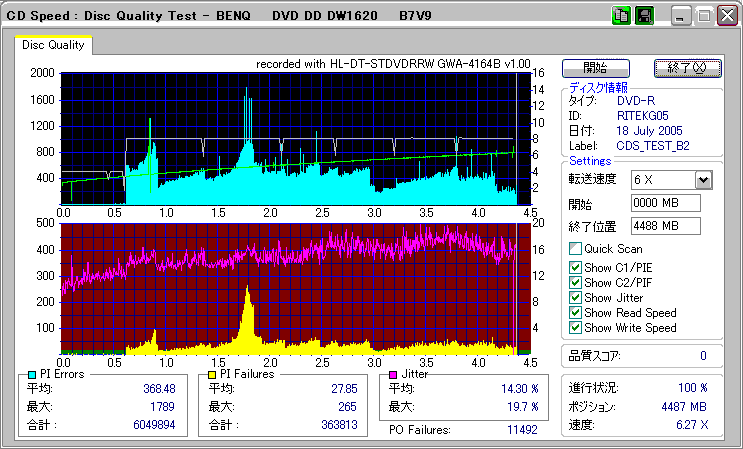Screen dimensions: 743x449
Task: Toggle Show C2/PIF checkbox
Action: (575, 283)
